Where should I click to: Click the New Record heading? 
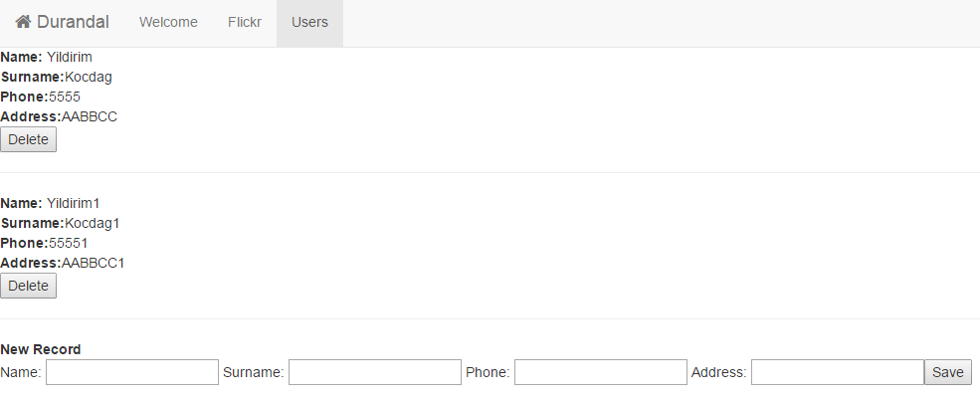(x=41, y=350)
